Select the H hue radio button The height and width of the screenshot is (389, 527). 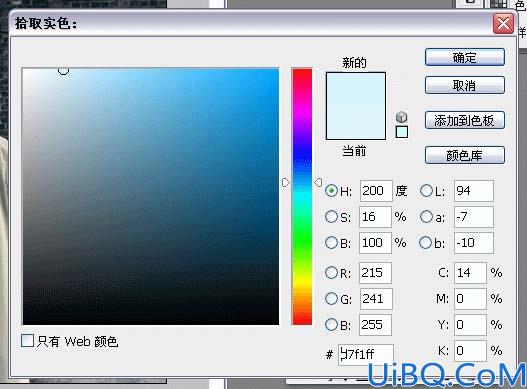(x=331, y=191)
